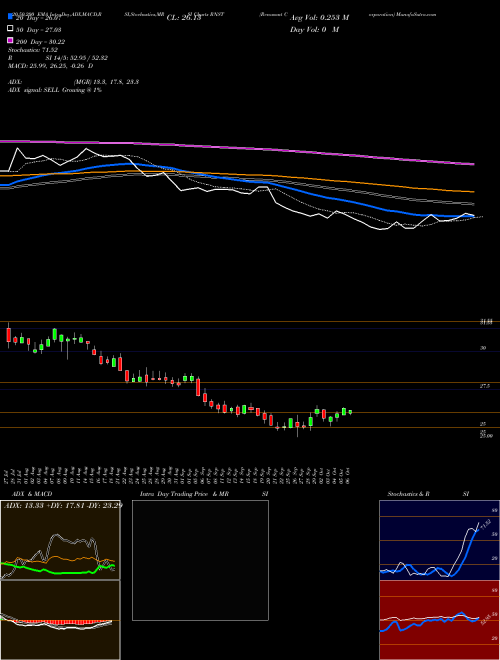Click the 'Intra Day Trading Price & MR' title
The image size is (500, 660).
click(184, 494)
